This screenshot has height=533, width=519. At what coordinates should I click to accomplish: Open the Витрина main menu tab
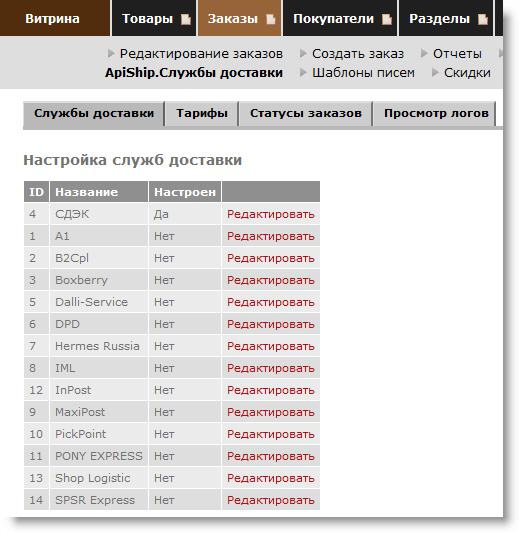(54, 18)
